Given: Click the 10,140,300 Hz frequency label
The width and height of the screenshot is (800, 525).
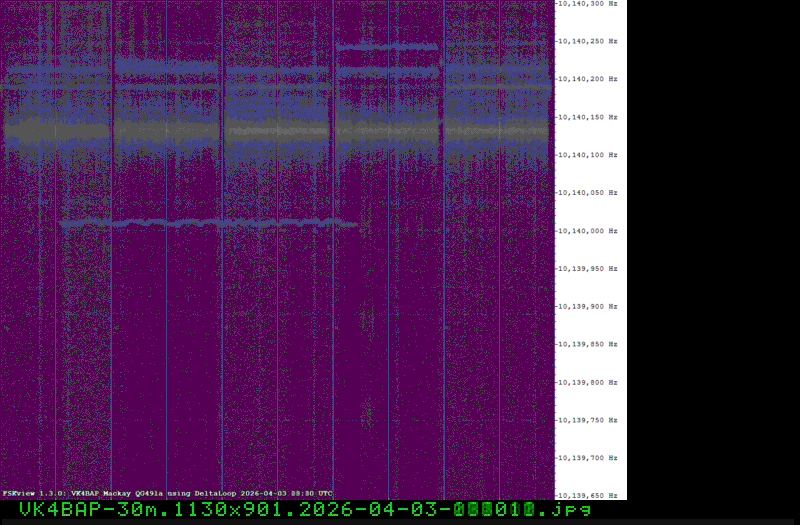Looking at the screenshot, I should tap(588, 4).
